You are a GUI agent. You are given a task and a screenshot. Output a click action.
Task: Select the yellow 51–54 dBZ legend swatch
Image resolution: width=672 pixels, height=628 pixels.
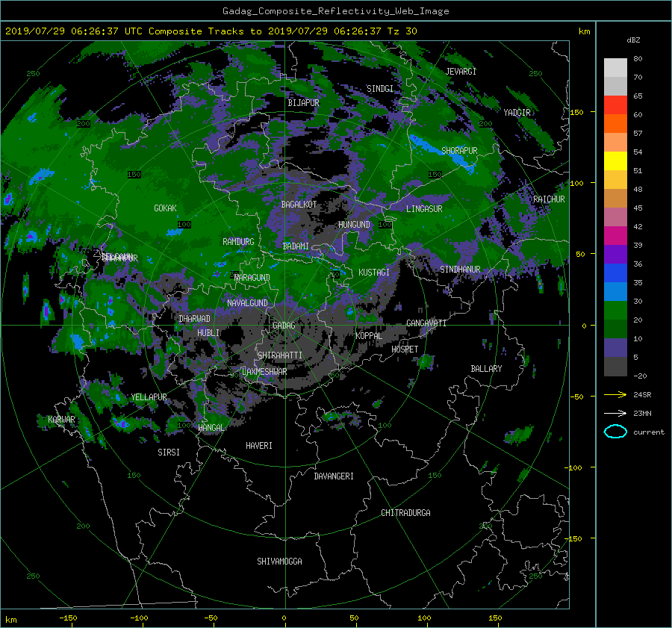click(615, 161)
